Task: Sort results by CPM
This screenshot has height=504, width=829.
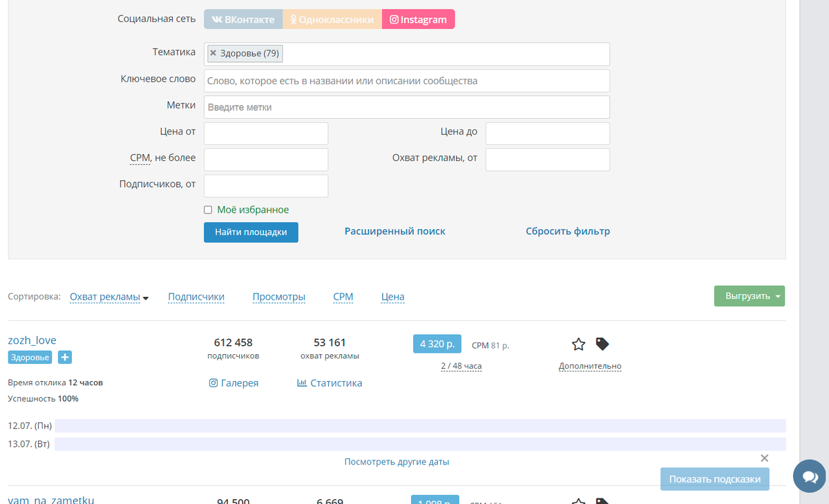Action: (x=343, y=297)
